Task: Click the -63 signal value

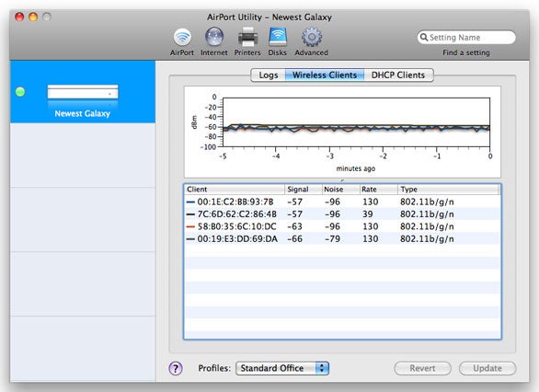Action: pyautogui.click(x=295, y=226)
